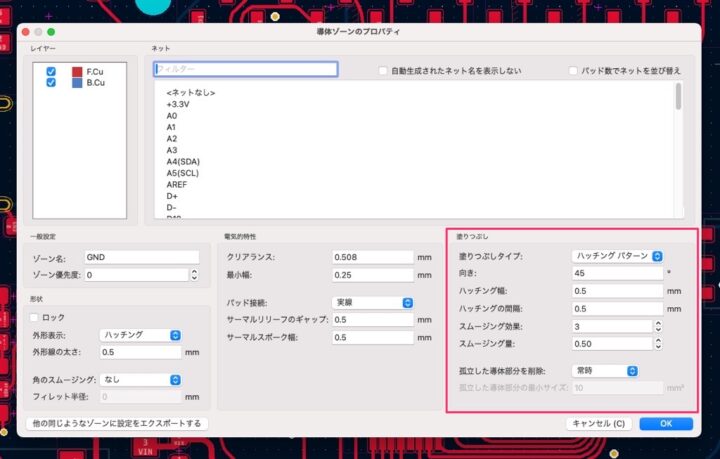Open the 角のスムージング dropdown
The height and width of the screenshot is (459, 720).
pos(140,379)
